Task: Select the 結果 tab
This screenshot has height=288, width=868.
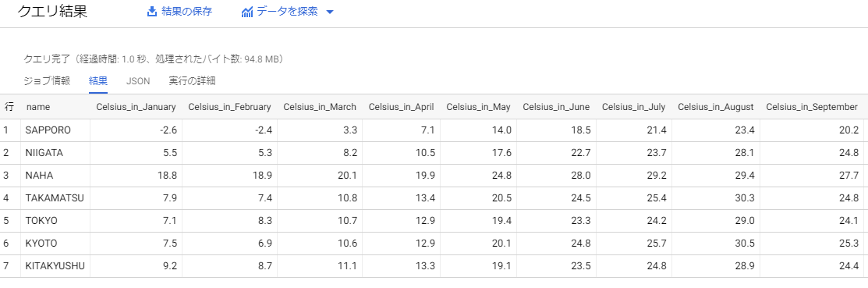Action: 98,81
